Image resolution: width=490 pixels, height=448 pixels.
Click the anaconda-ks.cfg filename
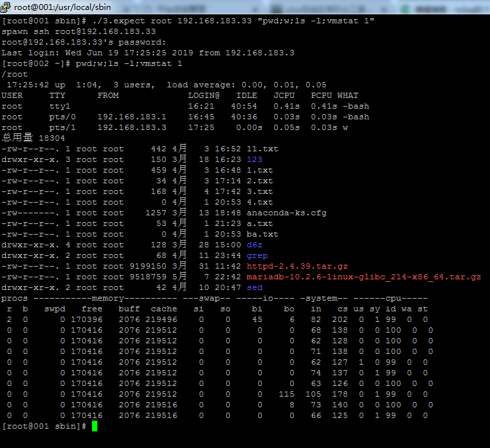coord(287,213)
